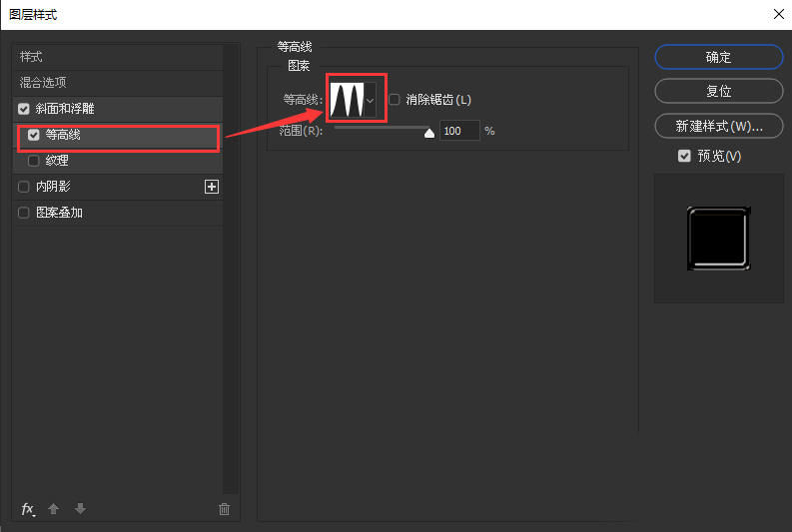This screenshot has width=792, height=532.
Task: Click the delete effect trash icon
Action: pyautogui.click(x=225, y=509)
